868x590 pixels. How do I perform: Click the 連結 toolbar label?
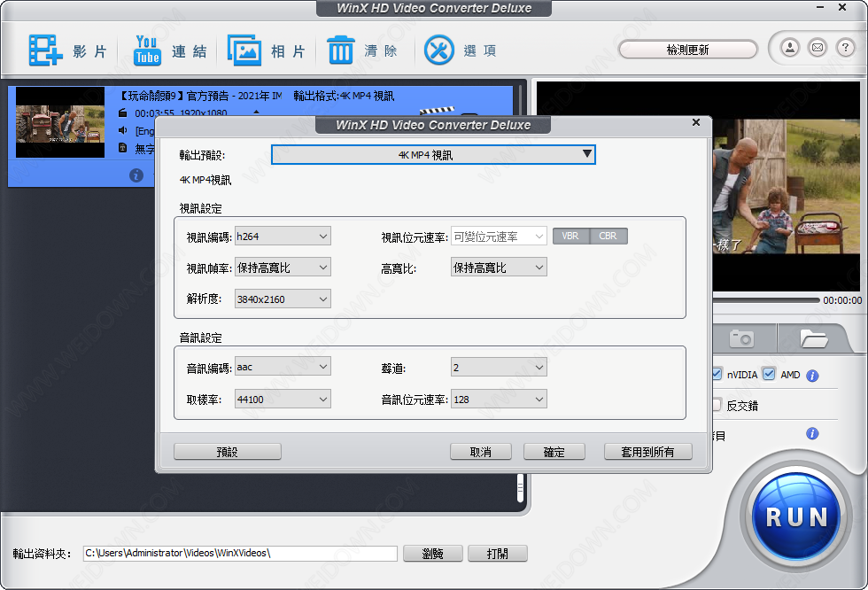click(190, 51)
